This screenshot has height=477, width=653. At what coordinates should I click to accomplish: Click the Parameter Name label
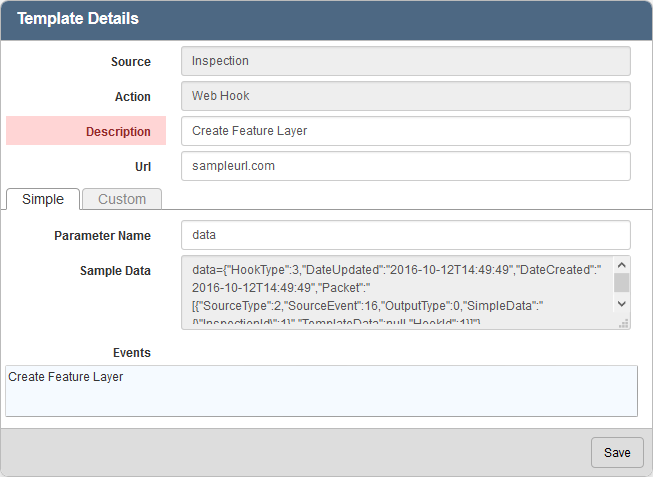tap(102, 235)
